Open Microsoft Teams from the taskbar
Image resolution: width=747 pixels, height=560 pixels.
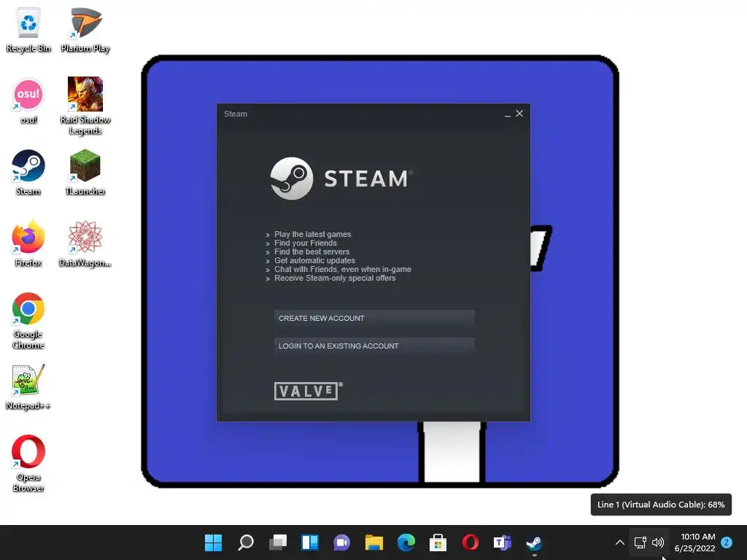[x=502, y=542]
